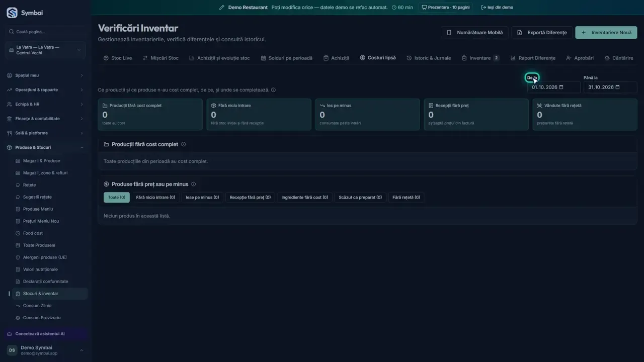Click the Consum Zilnic sidebar icon
This screenshot has width=644, height=362.
(18, 306)
